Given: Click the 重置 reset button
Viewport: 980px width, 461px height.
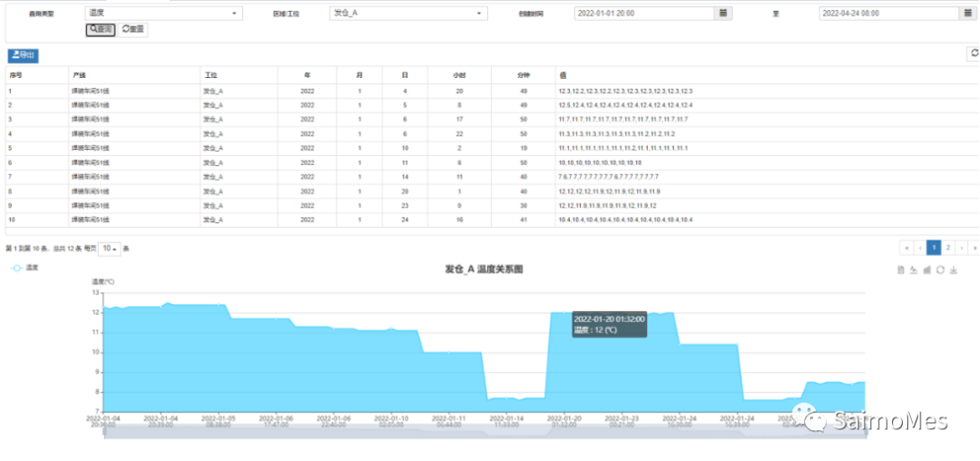Looking at the screenshot, I should coord(133,30).
